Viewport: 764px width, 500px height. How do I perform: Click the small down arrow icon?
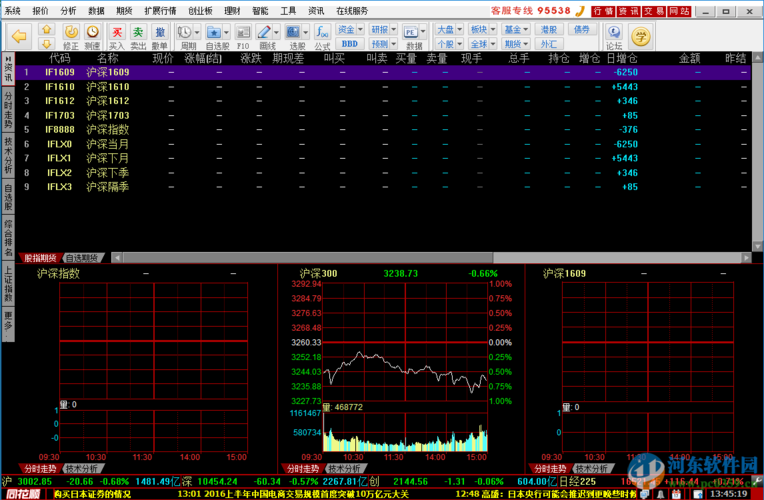click(46, 44)
